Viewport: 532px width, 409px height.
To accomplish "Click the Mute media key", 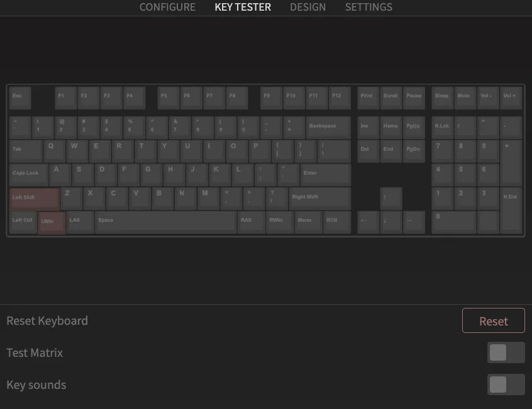I will (x=465, y=97).
